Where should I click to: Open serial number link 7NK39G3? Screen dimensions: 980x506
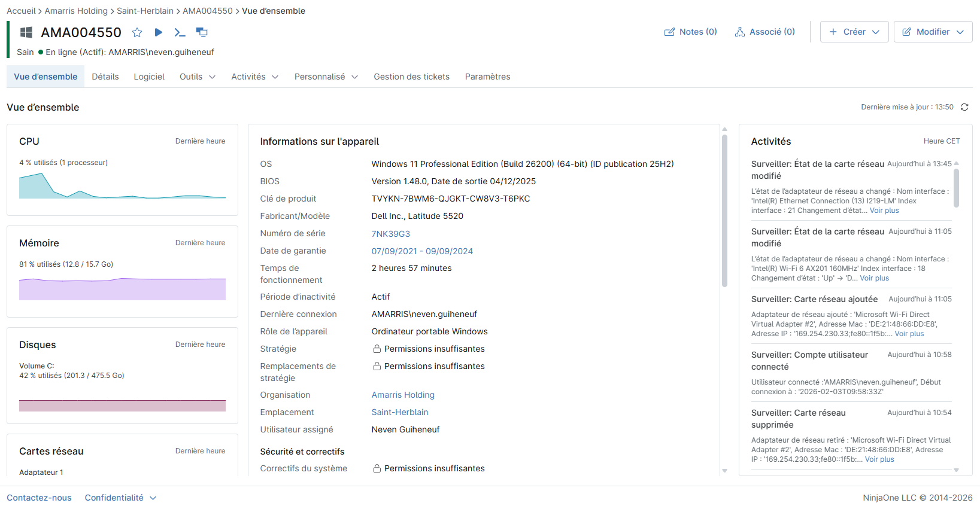(390, 234)
